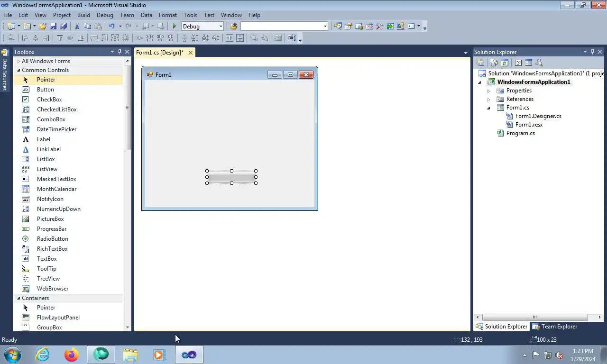Open the Tools menu
Viewport: 607px width, 364px height.
190,15
